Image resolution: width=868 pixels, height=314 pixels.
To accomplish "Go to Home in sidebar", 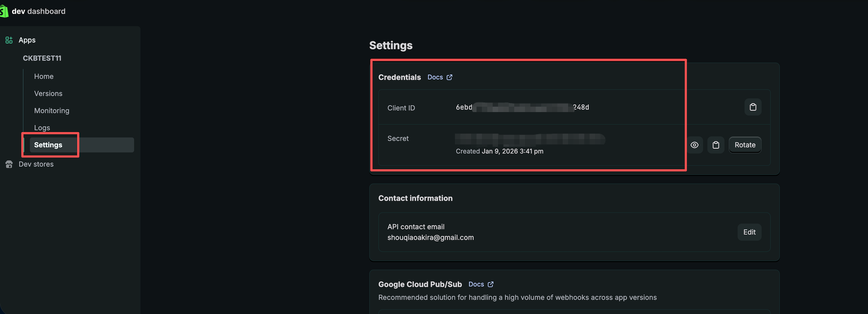I will tap(44, 77).
